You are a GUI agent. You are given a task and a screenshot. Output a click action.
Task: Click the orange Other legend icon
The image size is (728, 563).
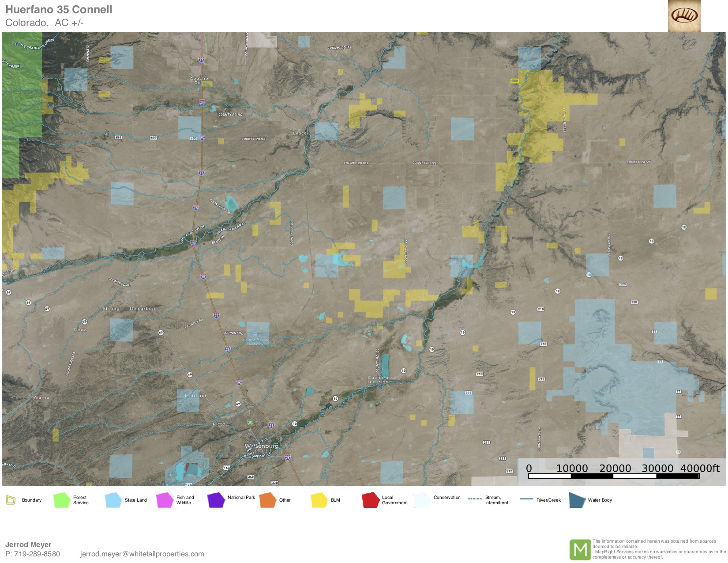[267, 500]
